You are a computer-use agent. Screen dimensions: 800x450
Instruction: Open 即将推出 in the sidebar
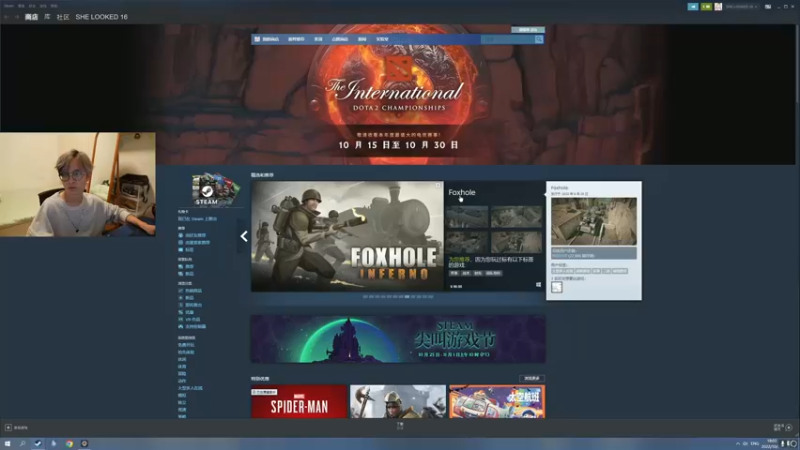(193, 305)
